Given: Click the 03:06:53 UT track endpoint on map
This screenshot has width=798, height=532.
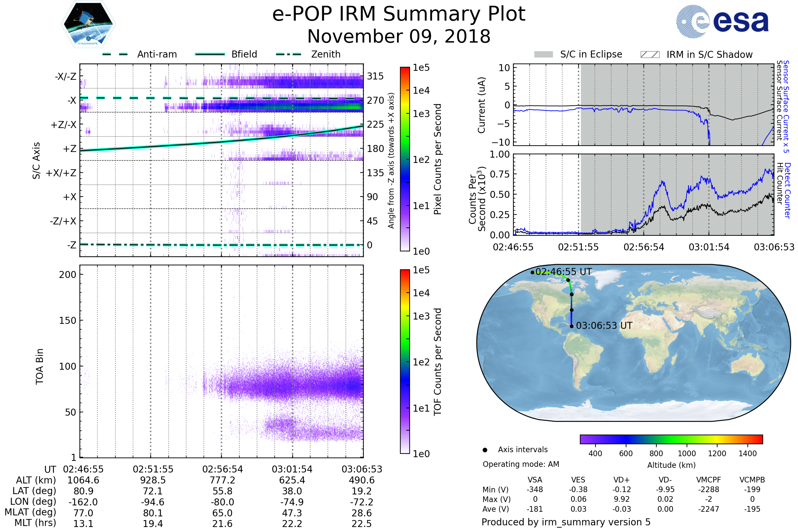Looking at the screenshot, I should [572, 327].
